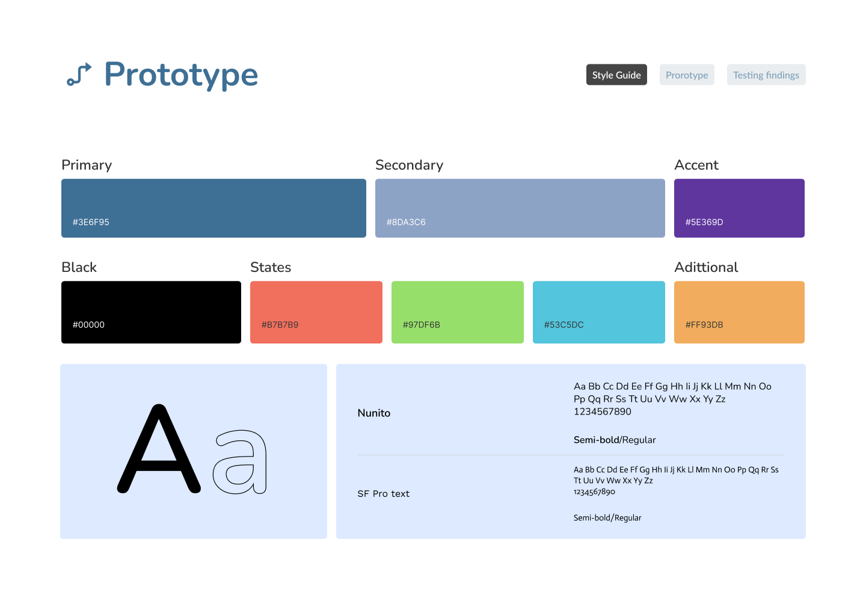Choose the cyan #53C5DC state swatch

[598, 312]
